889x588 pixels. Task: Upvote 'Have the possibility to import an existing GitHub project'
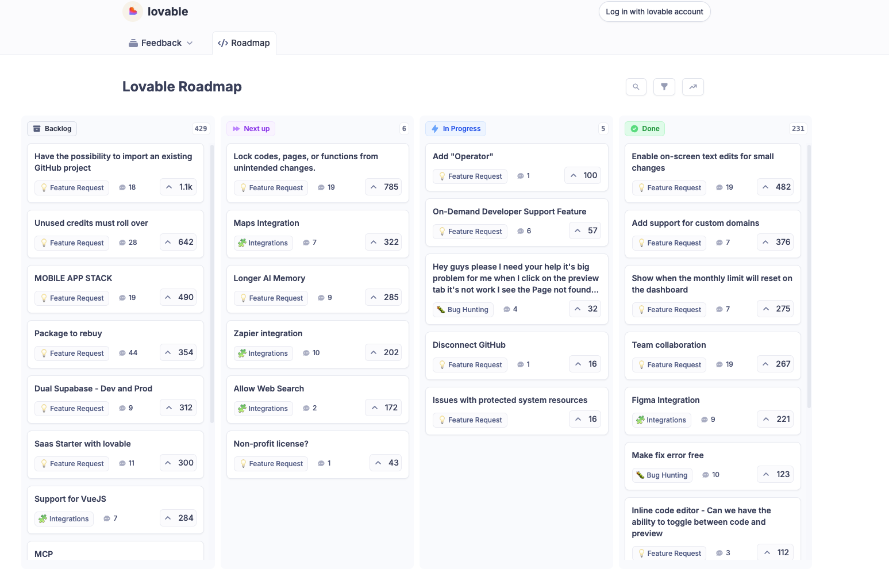(x=178, y=187)
